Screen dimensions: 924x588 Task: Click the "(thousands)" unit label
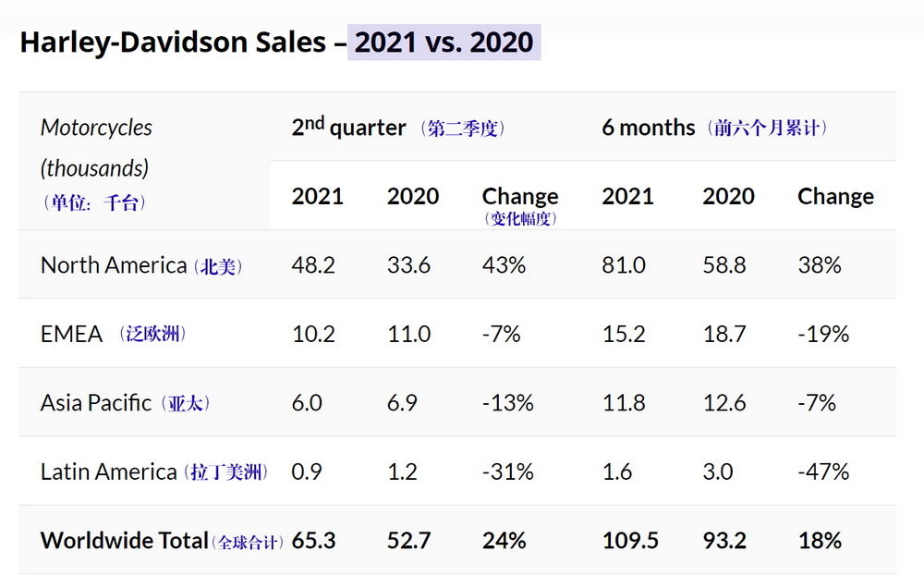[x=94, y=168]
